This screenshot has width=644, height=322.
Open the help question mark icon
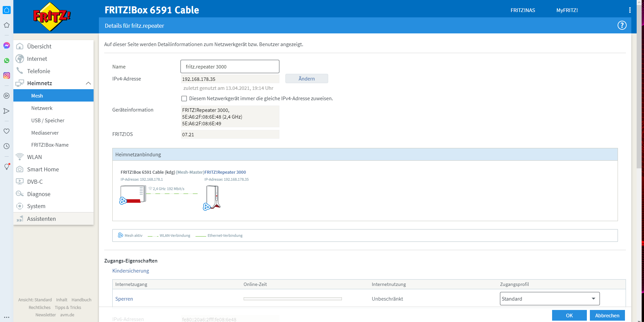622,25
